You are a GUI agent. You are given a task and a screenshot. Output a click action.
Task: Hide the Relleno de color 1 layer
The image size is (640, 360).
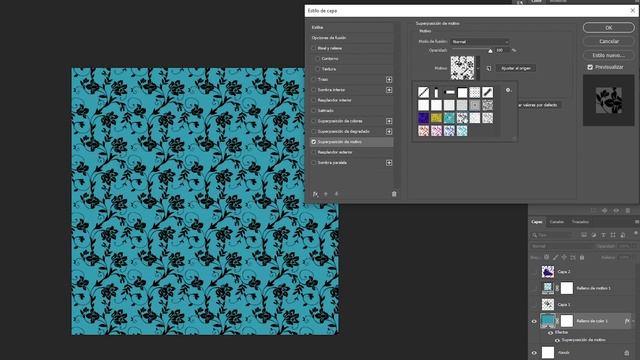(x=534, y=321)
